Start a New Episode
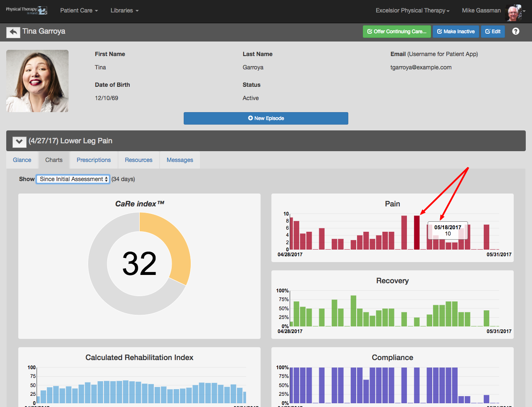The image size is (532, 407). 266,118
